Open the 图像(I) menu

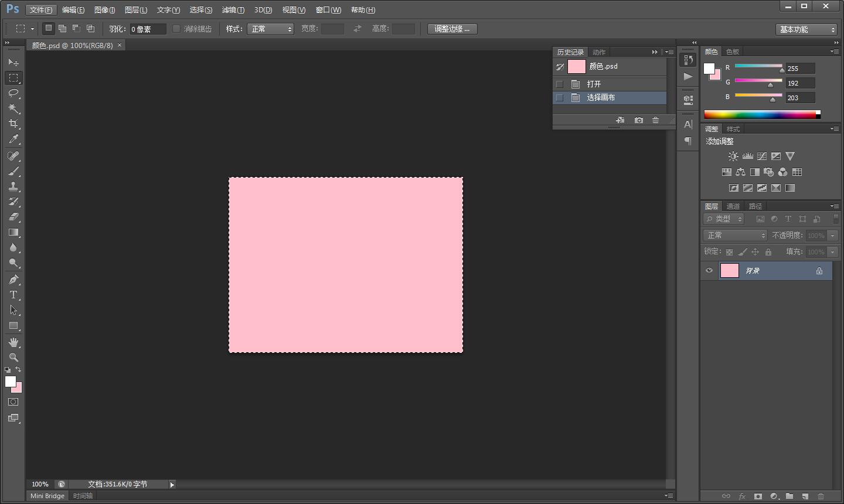click(104, 10)
